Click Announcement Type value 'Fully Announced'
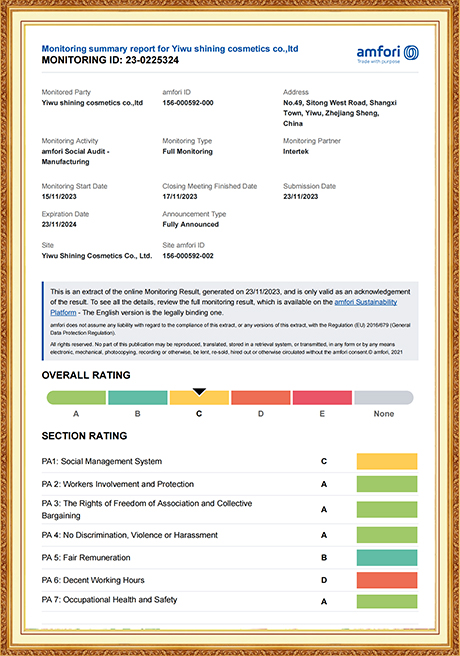The image size is (460, 656). click(190, 225)
